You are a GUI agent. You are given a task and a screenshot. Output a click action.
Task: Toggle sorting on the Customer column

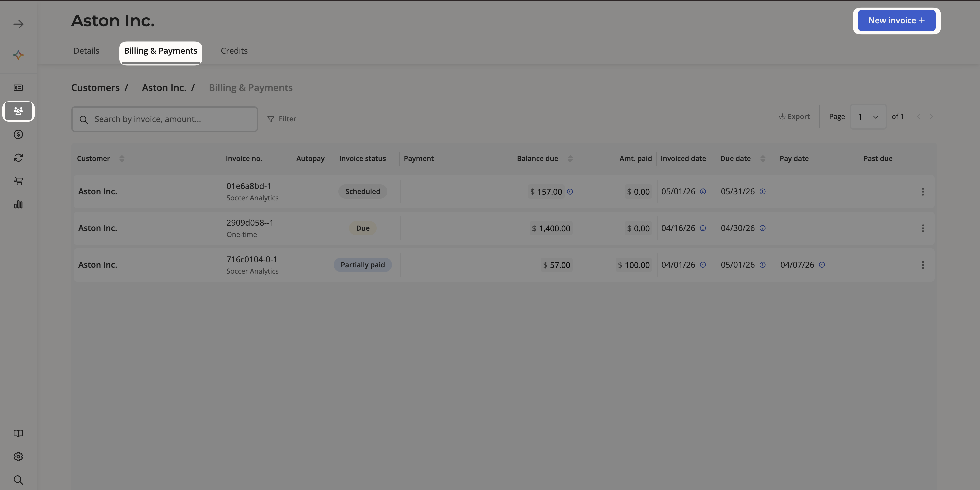[x=122, y=158]
